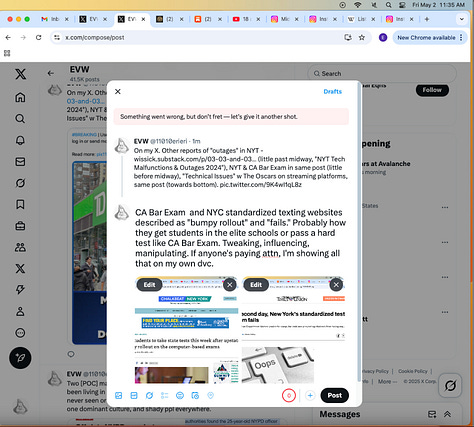Remove the second attached image
474x427 pixels.
tap(336, 285)
